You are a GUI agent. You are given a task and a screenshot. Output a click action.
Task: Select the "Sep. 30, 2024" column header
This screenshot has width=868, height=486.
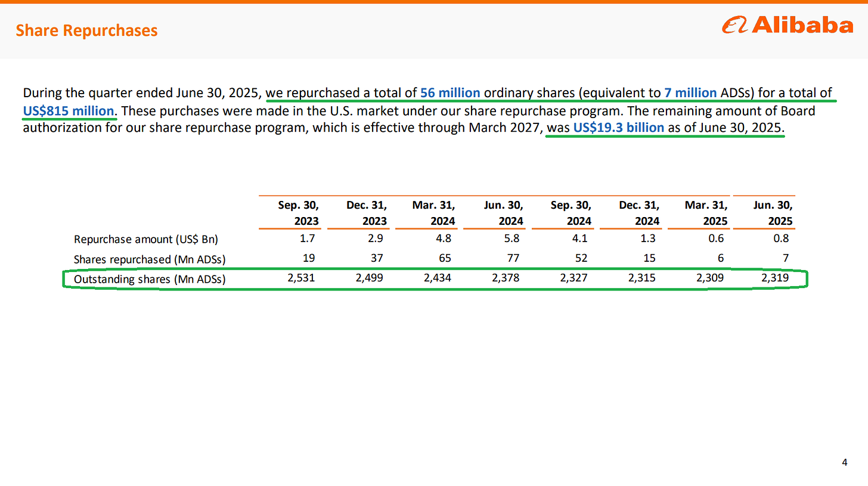click(x=571, y=213)
